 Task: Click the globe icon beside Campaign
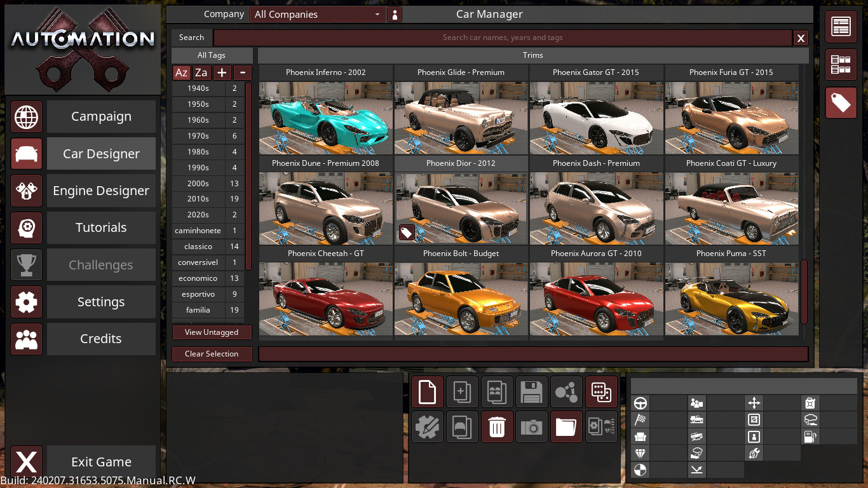[27, 117]
